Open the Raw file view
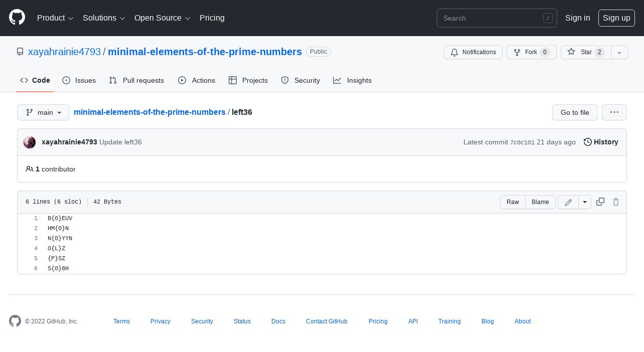The width and height of the screenshot is (644, 352). pos(513,202)
